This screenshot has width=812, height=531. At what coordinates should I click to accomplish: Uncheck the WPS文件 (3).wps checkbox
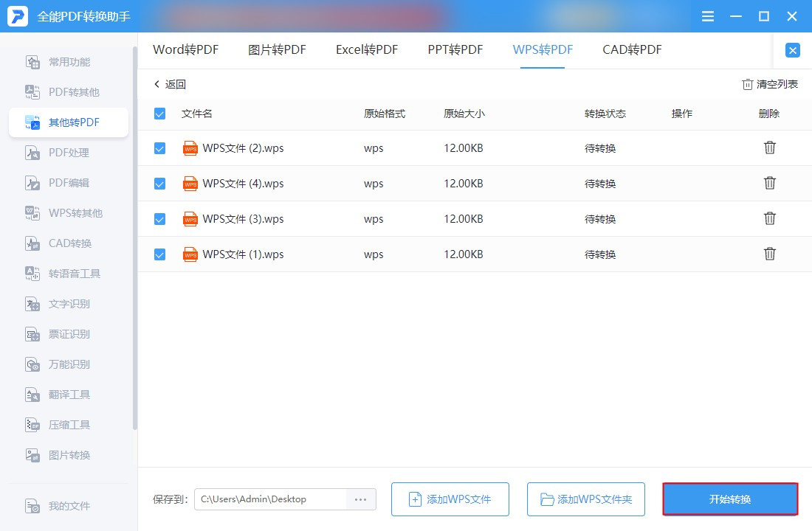point(159,219)
